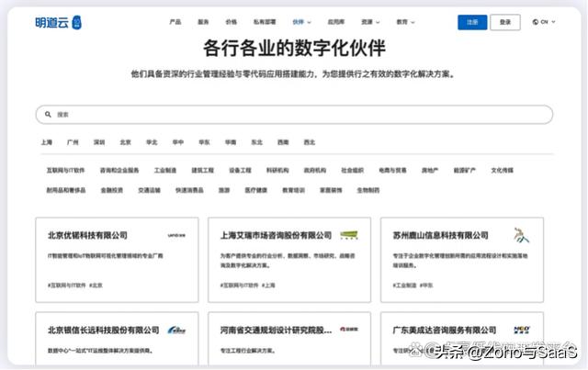Select the 东北 region filter
Screen dimensions: 588x370
(x=256, y=142)
